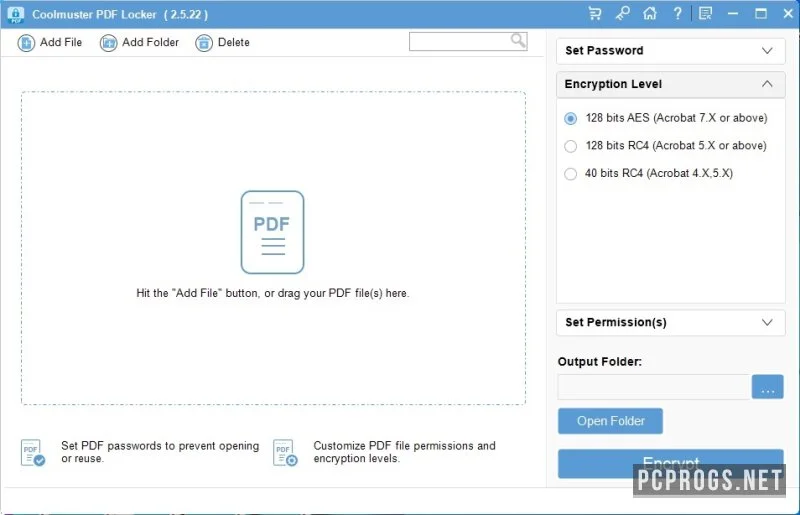Click the PDF permissions gear icon
Screen dimensions: 800x515
[285, 453]
